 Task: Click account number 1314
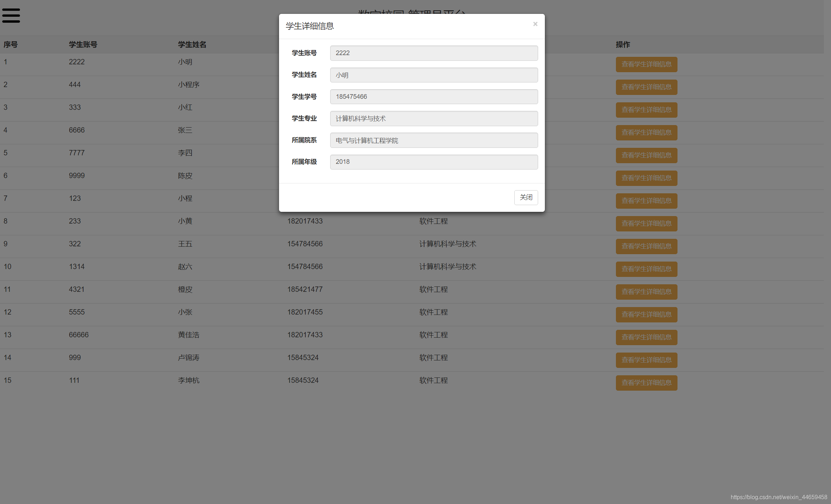click(77, 267)
